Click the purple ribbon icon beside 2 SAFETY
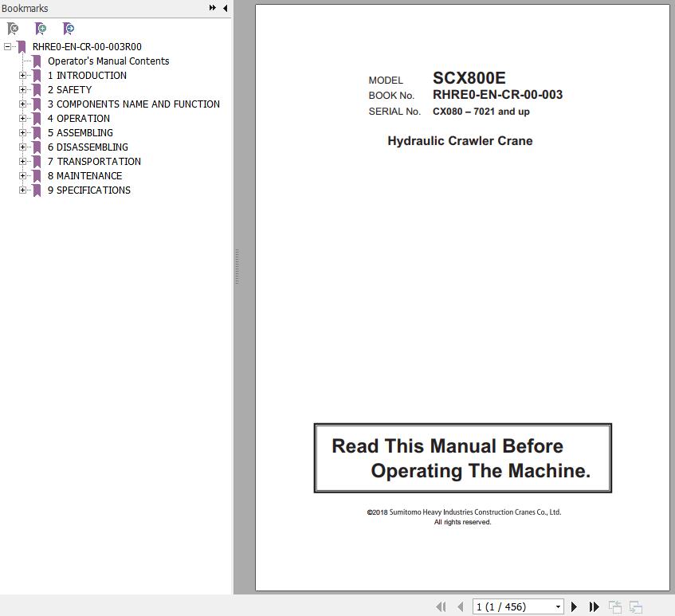Viewport: 675px width, 616px height. click(x=37, y=90)
